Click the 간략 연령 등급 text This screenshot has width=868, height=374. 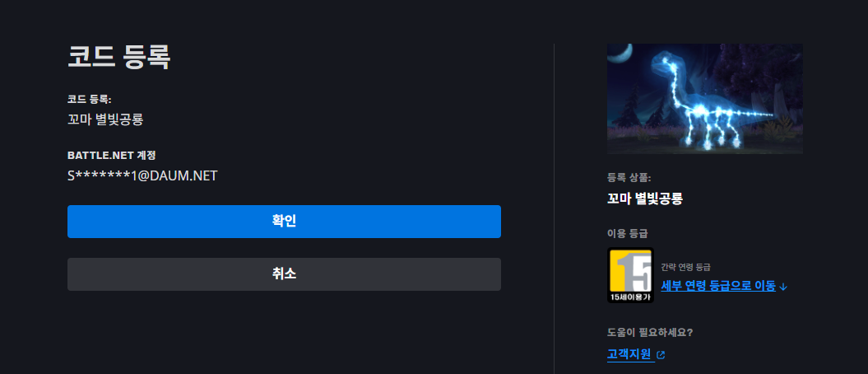coord(685,267)
